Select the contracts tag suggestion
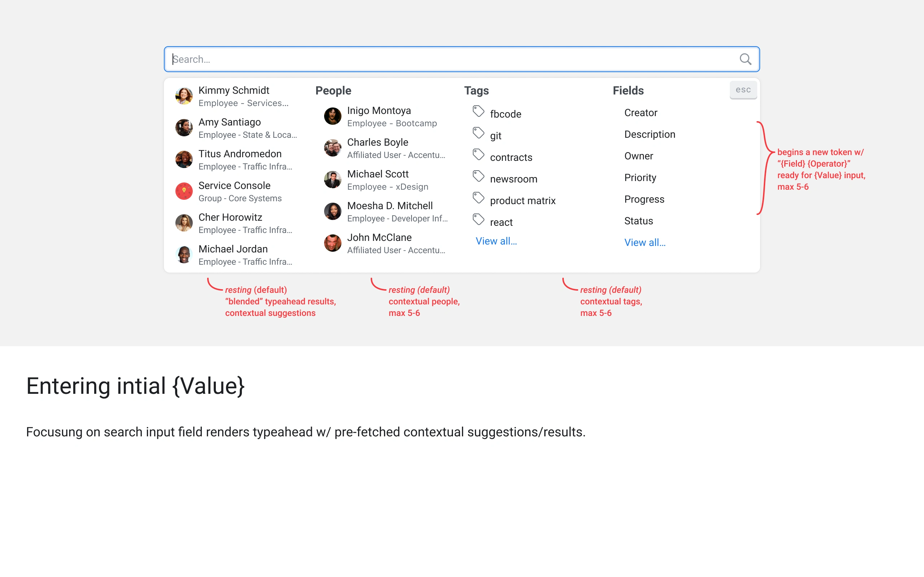The image size is (924, 577). (511, 158)
